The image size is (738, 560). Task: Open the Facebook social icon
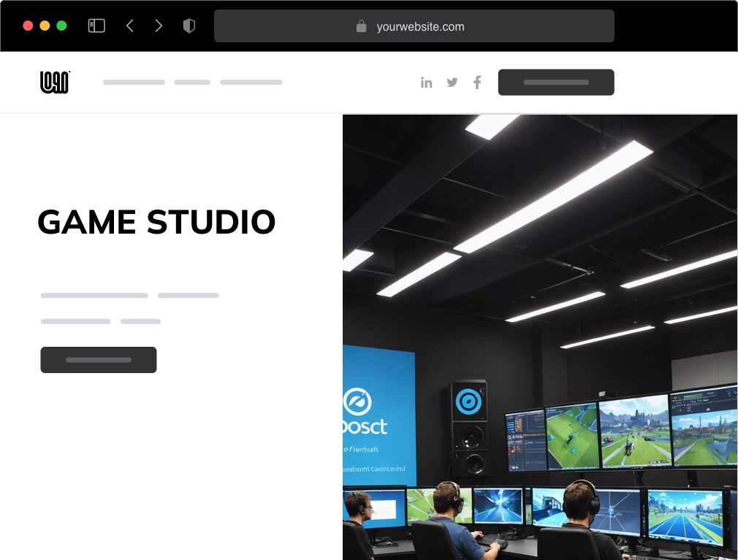[477, 82]
